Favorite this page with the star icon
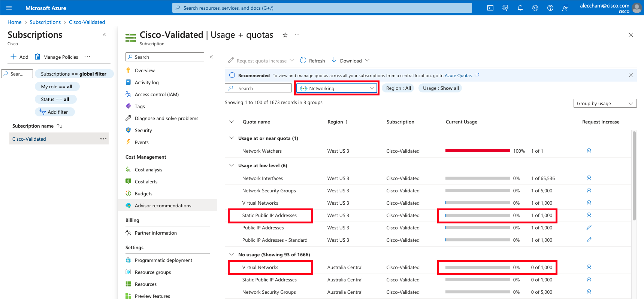 pyautogui.click(x=285, y=35)
